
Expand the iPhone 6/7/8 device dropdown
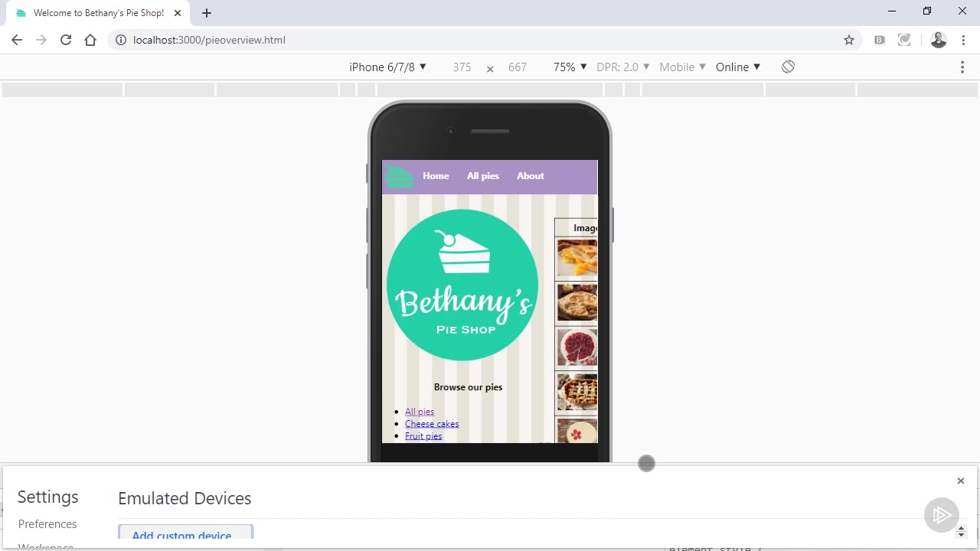(387, 67)
